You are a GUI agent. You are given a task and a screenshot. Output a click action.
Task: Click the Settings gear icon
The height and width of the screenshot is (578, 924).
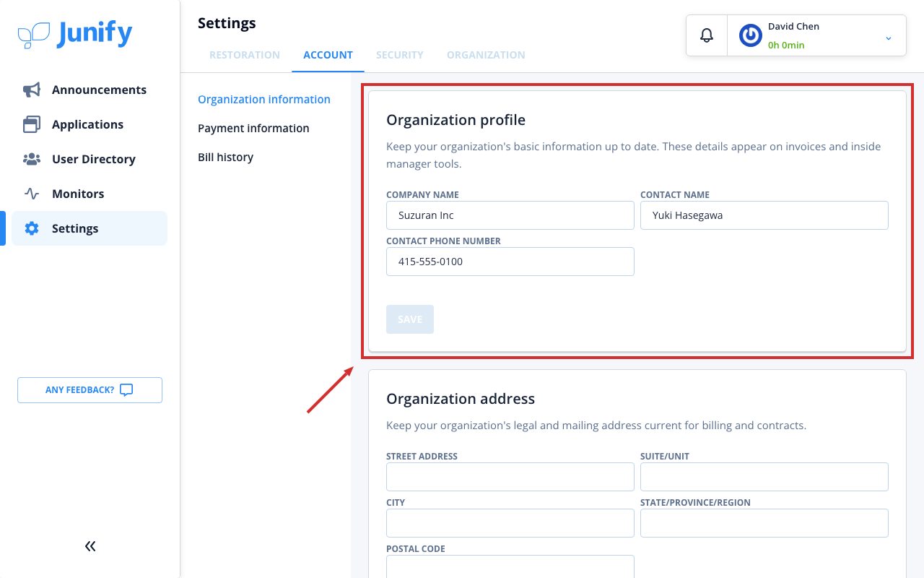click(32, 228)
